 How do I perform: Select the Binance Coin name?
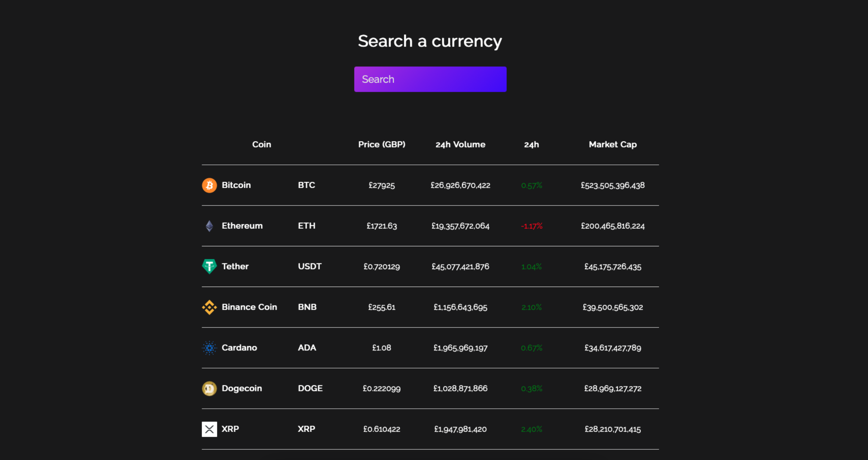pos(249,307)
